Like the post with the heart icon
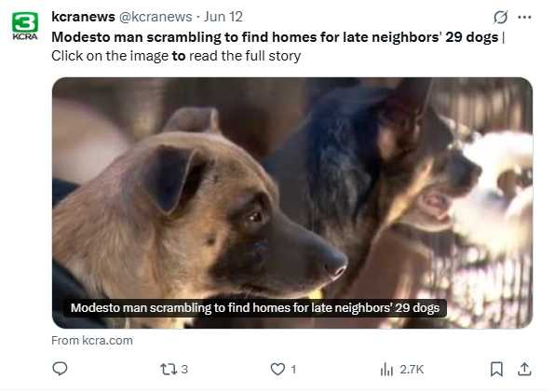The height and width of the screenshot is (392, 555). (x=277, y=370)
